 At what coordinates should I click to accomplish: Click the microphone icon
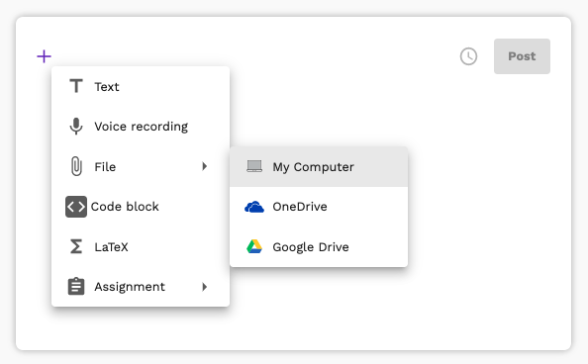tap(76, 126)
